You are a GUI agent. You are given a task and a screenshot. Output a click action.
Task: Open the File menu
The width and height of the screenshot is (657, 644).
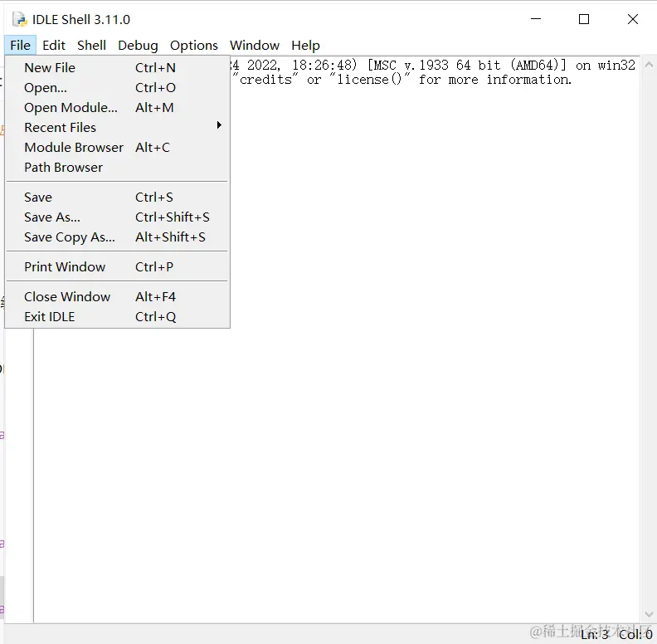pos(20,45)
